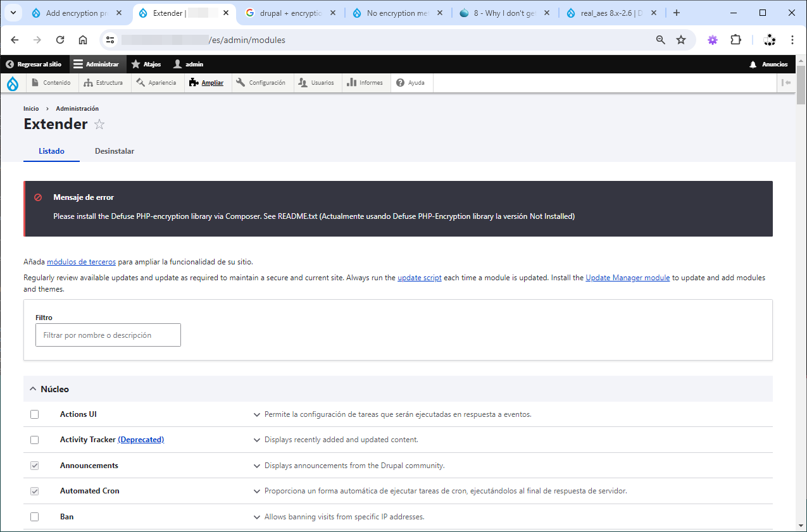
Task: Click browser Back arrow
Action: (15, 40)
